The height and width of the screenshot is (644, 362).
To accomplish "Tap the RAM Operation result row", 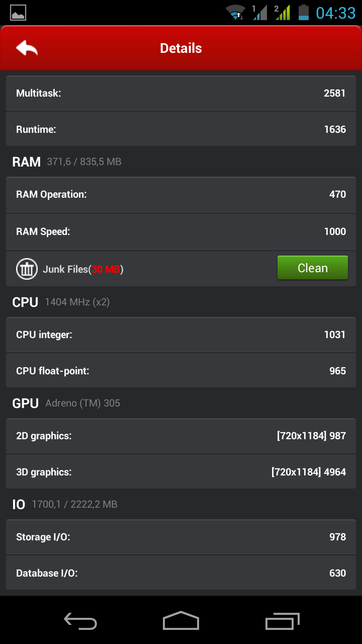I will 181,194.
